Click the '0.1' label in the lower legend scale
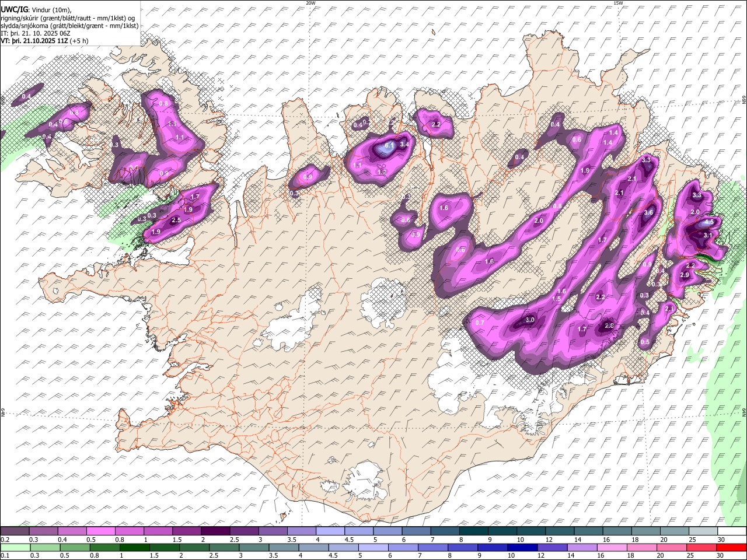747x560 pixels. coord(5,556)
